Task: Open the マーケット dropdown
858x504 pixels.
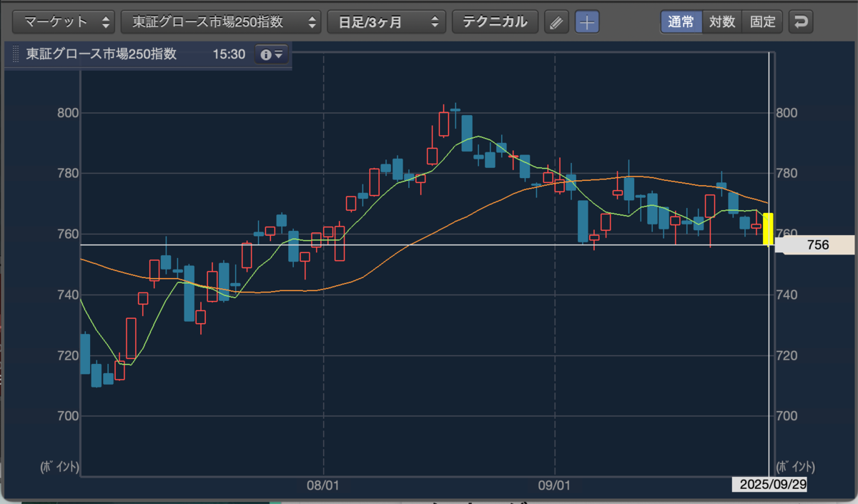Action: pos(64,22)
